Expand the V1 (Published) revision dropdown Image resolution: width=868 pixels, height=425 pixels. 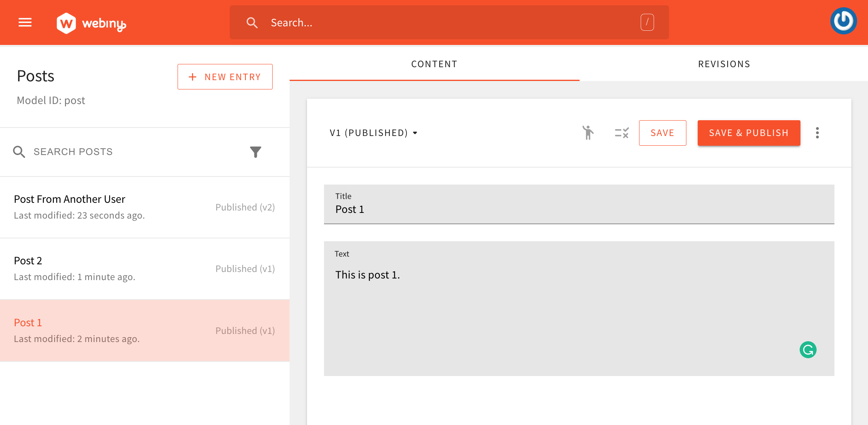pyautogui.click(x=373, y=133)
